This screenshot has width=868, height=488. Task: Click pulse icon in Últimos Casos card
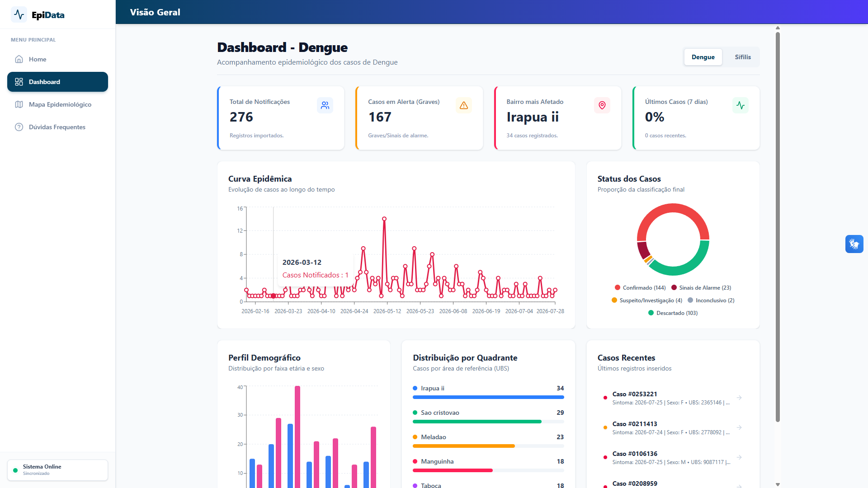tap(741, 105)
